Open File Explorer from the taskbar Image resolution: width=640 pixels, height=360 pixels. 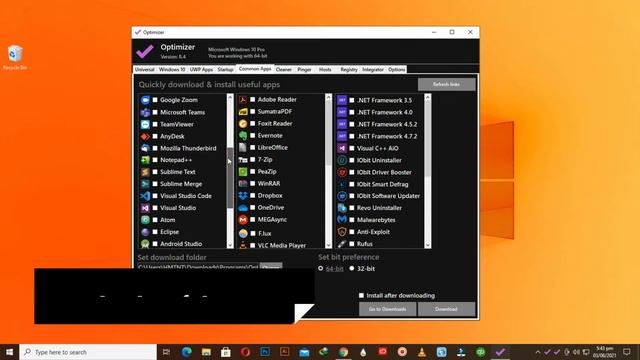tap(206, 352)
